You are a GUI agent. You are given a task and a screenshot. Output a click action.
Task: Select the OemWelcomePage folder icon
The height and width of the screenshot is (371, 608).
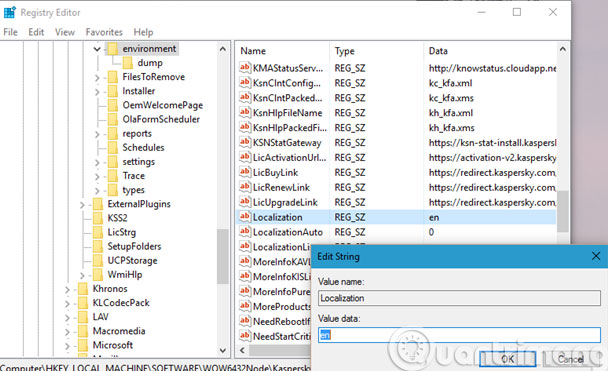[x=112, y=105]
